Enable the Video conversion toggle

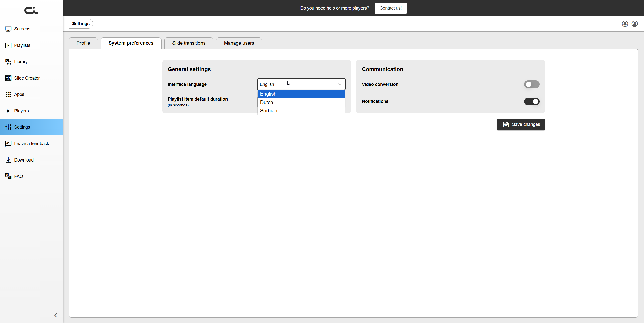tap(531, 84)
